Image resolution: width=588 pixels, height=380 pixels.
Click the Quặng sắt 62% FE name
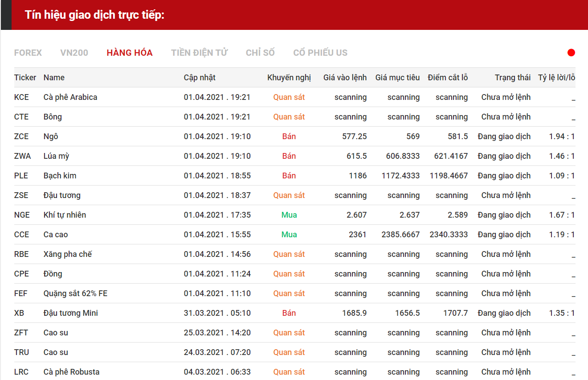coord(75,293)
